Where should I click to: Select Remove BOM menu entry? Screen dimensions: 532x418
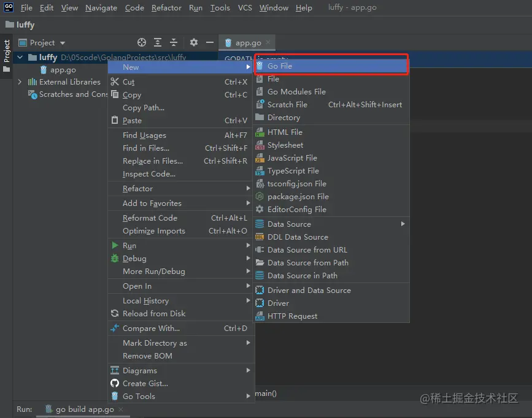click(181, 355)
